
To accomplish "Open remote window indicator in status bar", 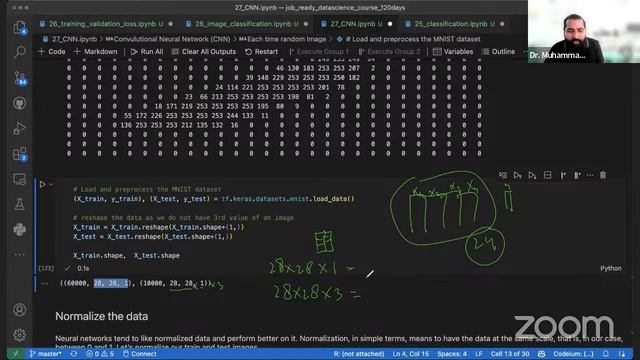I will (15, 354).
